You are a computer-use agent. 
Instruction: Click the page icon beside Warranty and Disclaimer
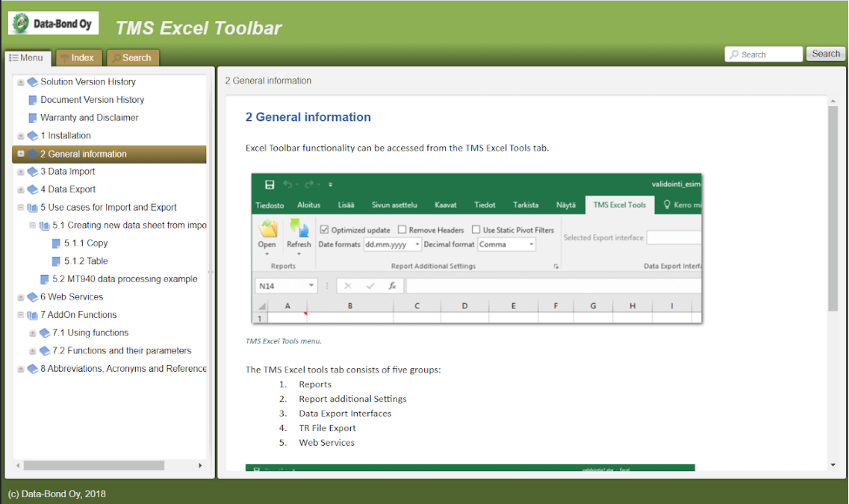[32, 118]
